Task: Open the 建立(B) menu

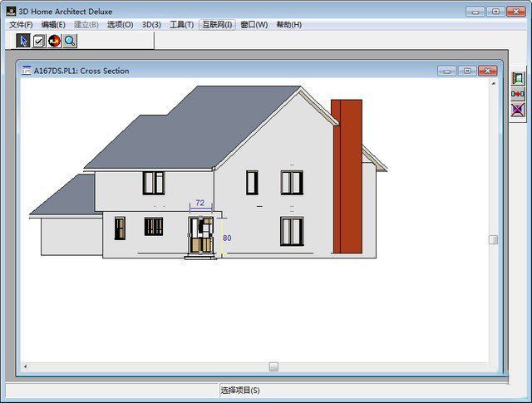Action: 86,25
